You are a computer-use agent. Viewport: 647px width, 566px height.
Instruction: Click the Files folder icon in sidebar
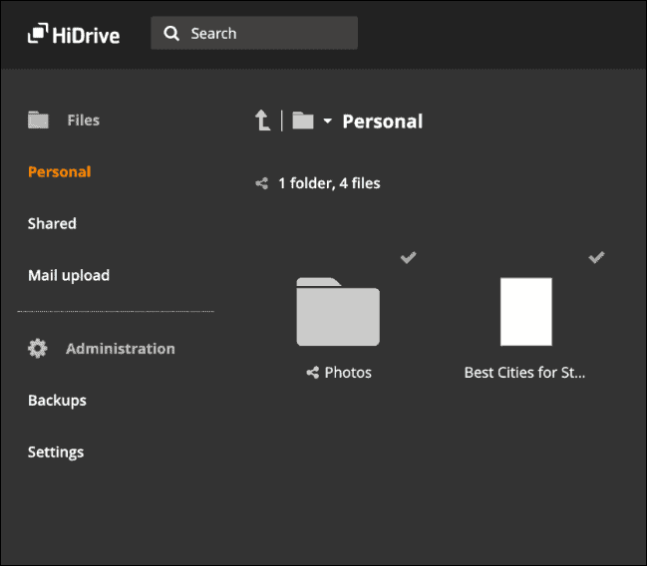click(x=38, y=120)
